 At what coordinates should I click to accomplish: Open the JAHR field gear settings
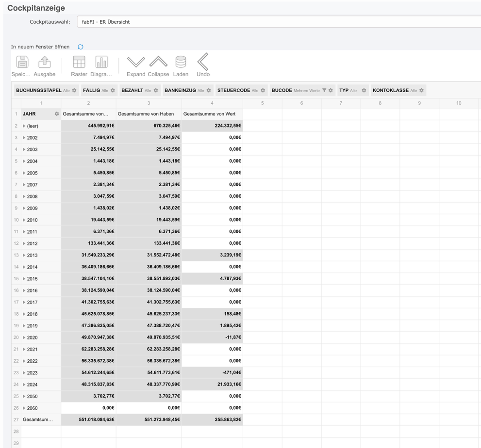click(x=56, y=114)
